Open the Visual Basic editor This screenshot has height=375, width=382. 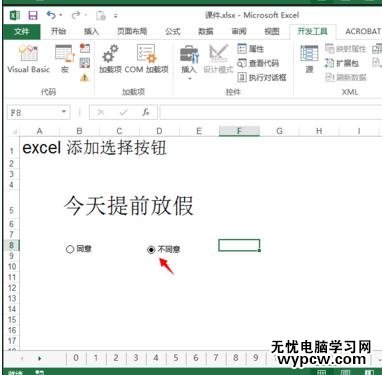28,59
